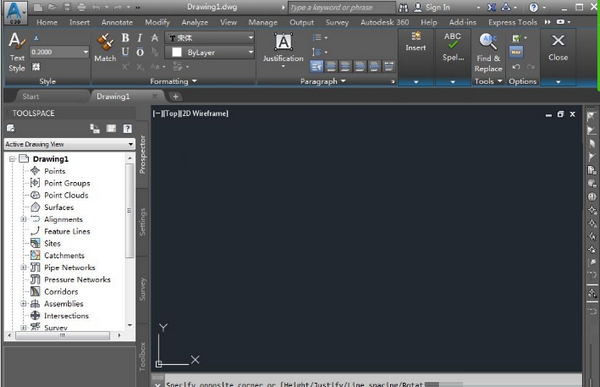
Task: Click the text height 0.2000 field
Action: (x=59, y=52)
